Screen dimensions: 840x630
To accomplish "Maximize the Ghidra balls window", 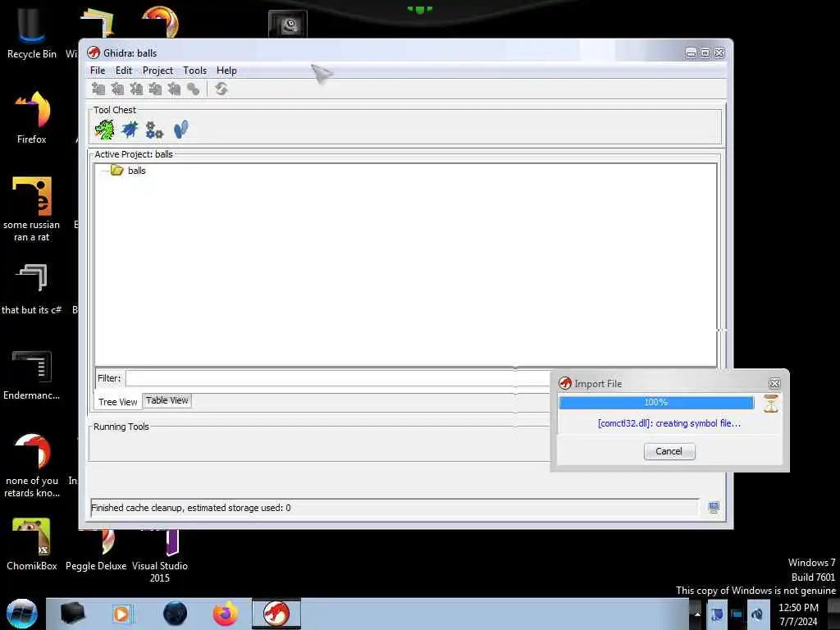I will [x=705, y=53].
